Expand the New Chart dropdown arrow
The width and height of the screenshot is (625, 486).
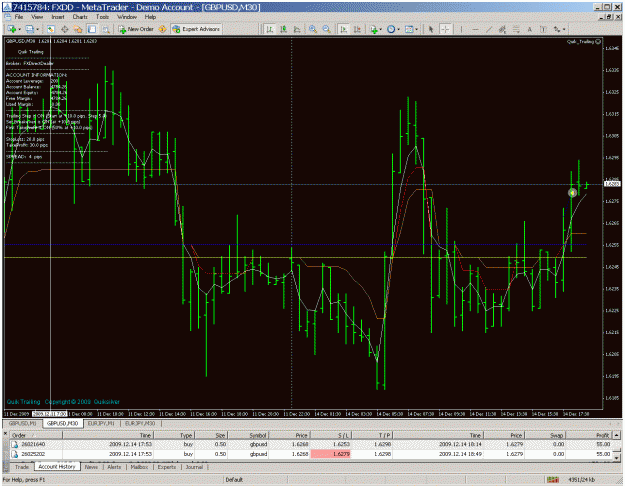[x=20, y=29]
